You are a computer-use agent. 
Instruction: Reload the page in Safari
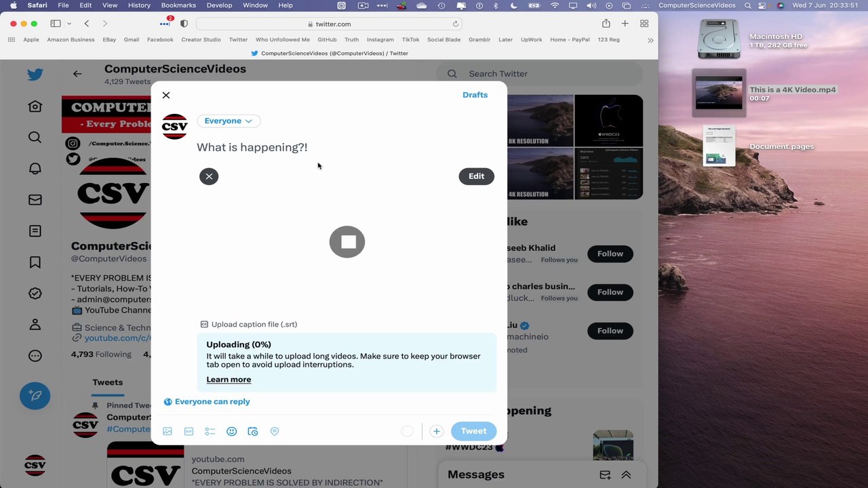[456, 24]
